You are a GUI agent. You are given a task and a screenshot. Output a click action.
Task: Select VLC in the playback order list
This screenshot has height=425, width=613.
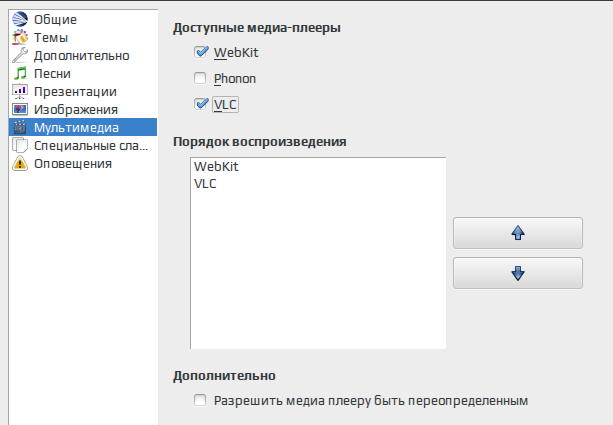(x=318, y=183)
